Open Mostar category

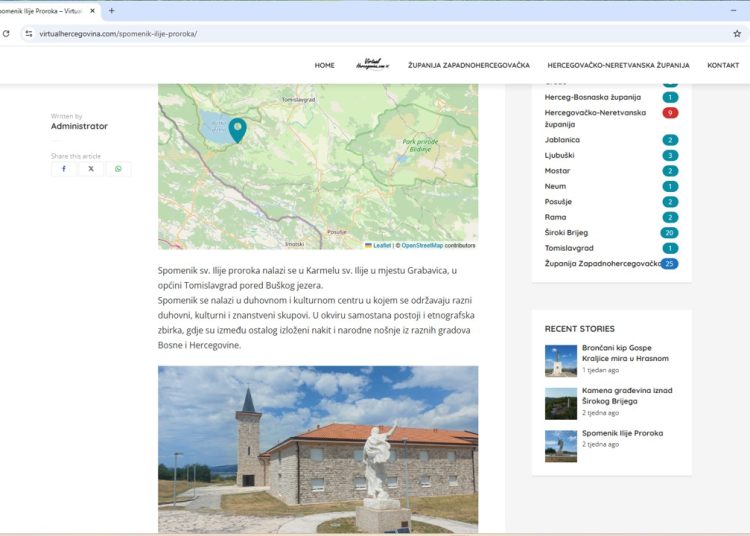(x=557, y=171)
